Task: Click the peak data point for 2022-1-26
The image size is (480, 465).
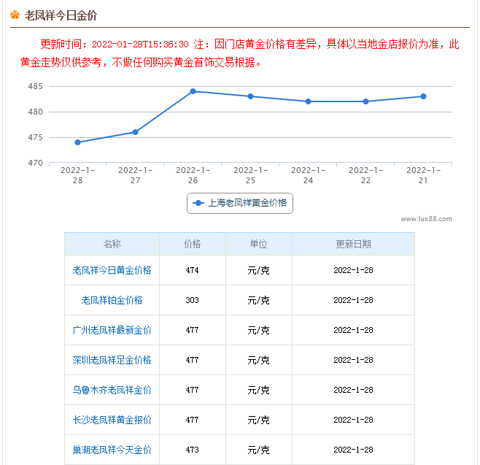Action: (x=193, y=91)
